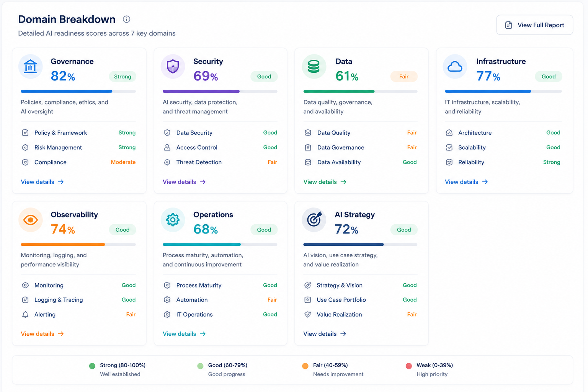This screenshot has height=392, width=588.
Task: Click the 77% Infrastructure score
Action: coord(488,76)
